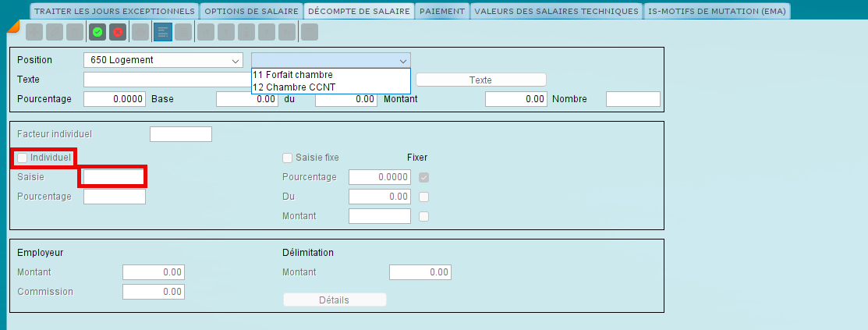Screen dimensions: 868x330
Task: Choose 11 Forfait chambre from the list
Action: 331,75
